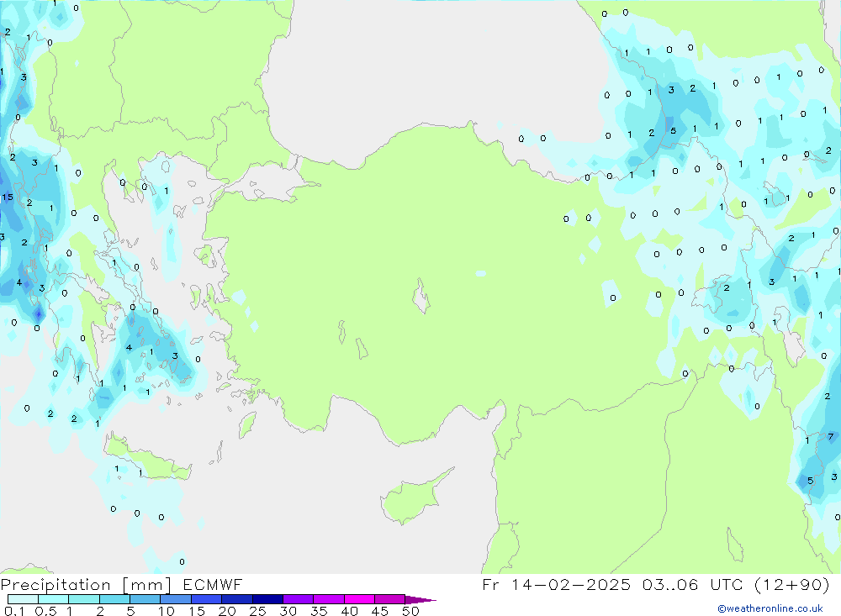Image resolution: width=841 pixels, height=616 pixels.
Task: Click the 30–35 mm purple legend swatch
Action: click(299, 599)
